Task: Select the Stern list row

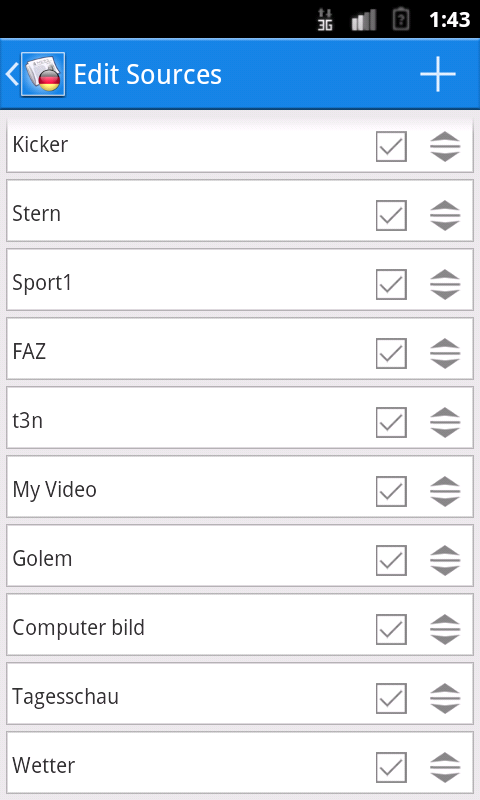Action: (240, 210)
